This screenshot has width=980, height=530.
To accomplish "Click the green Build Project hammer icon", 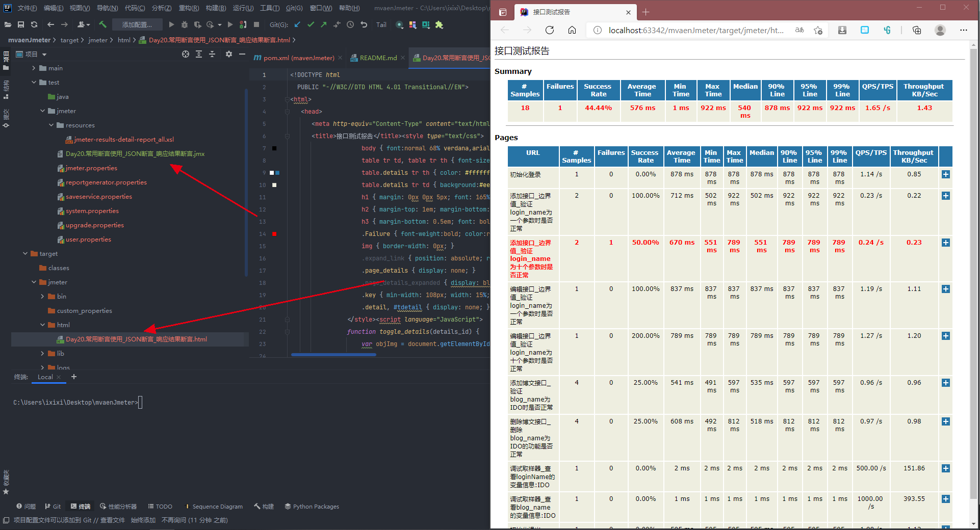I will [102, 24].
